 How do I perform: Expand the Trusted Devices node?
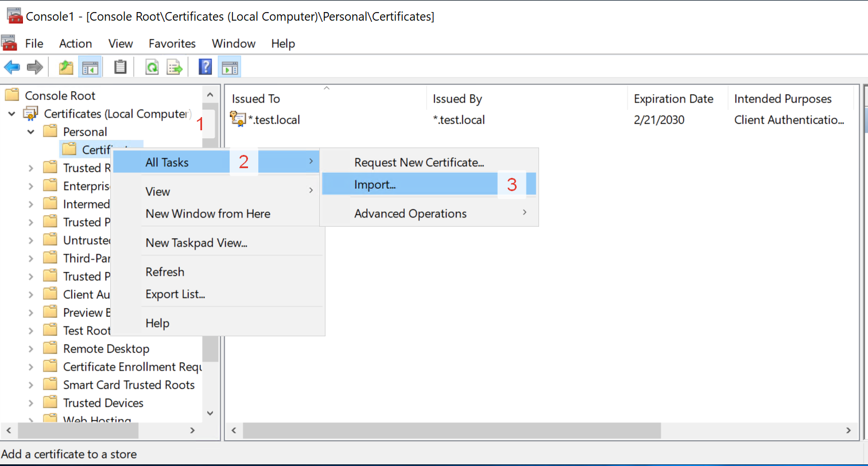click(31, 403)
